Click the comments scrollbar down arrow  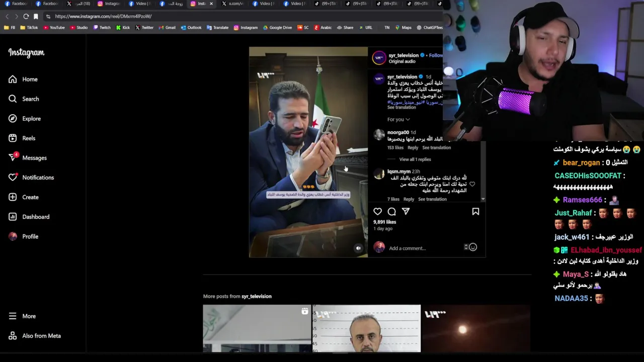point(483,199)
